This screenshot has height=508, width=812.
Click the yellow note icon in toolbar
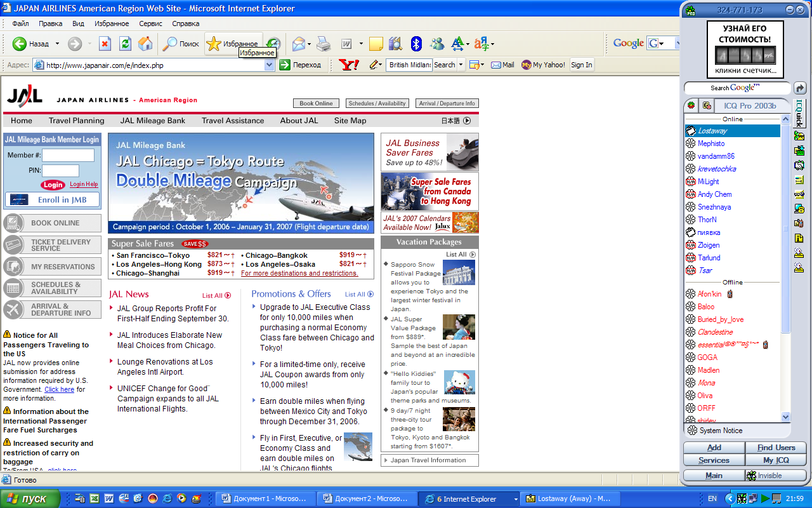coord(376,44)
